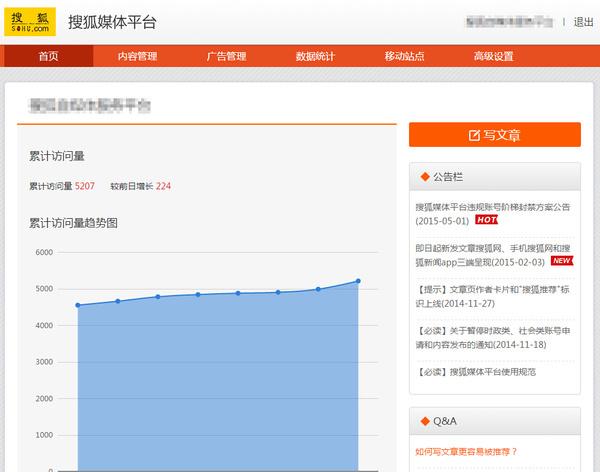Click the blurred platform name heading
Screen dimensions: 600x472
pos(90,105)
